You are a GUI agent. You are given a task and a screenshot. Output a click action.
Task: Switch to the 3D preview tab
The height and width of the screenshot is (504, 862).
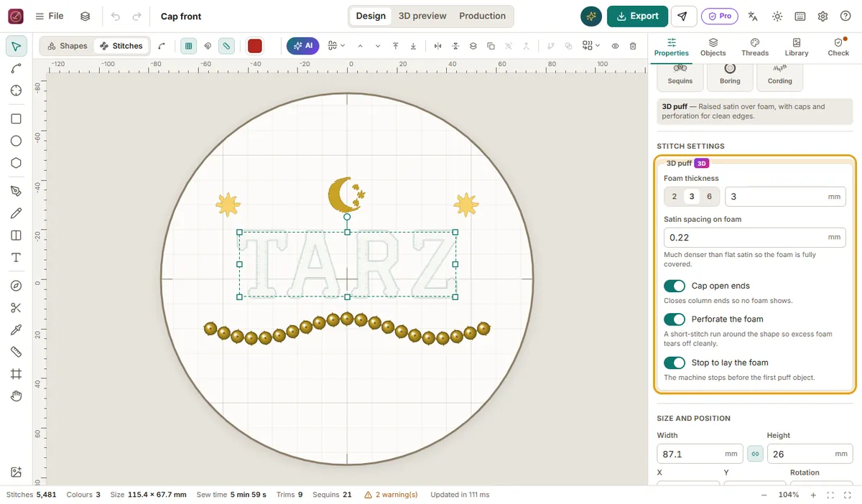(x=422, y=16)
